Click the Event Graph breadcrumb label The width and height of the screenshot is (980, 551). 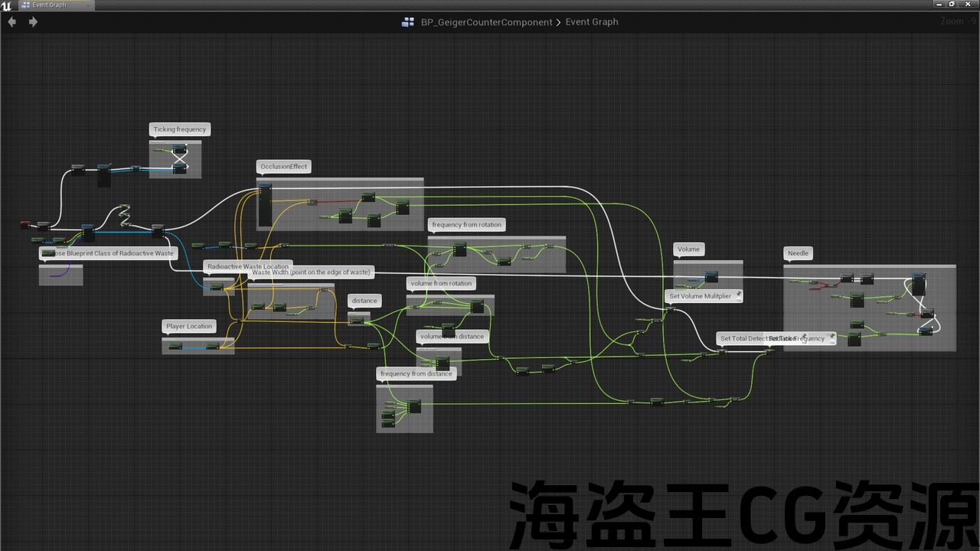pyautogui.click(x=592, y=22)
